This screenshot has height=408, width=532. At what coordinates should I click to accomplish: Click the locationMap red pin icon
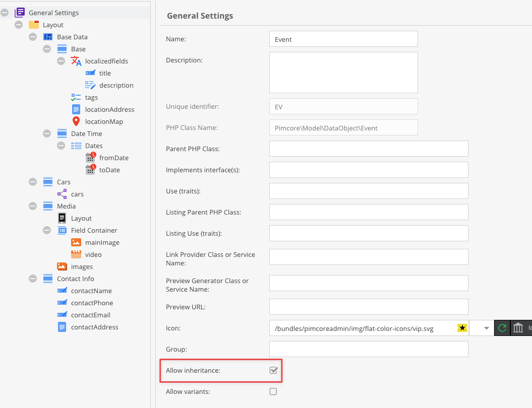coord(76,121)
